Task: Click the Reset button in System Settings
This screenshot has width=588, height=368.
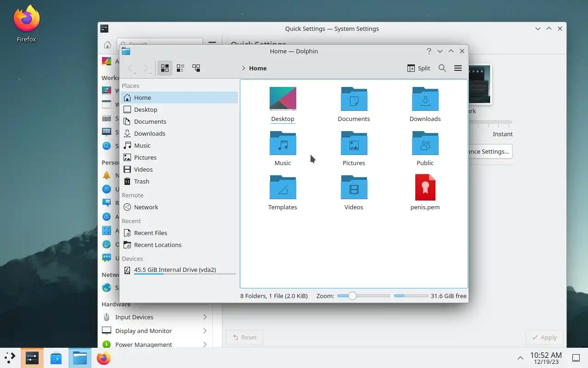Action: click(244, 337)
